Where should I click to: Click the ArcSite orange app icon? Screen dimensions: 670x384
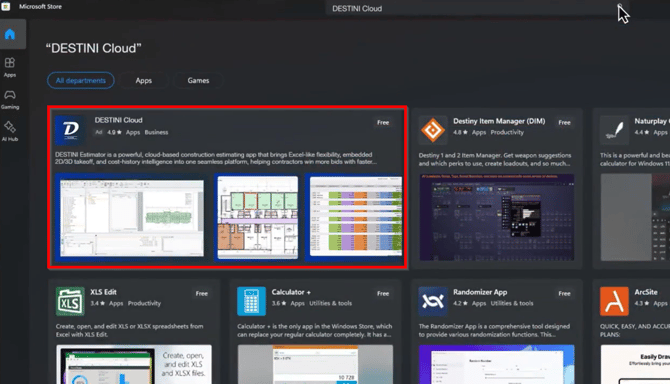tap(614, 301)
